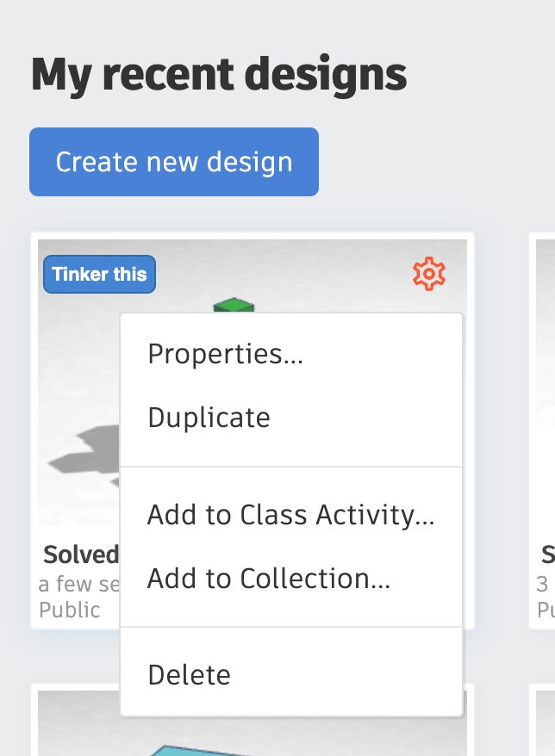Click the 'a few se...' timestamp text
Image resolution: width=555 pixels, height=756 pixels.
pyautogui.click(x=78, y=585)
